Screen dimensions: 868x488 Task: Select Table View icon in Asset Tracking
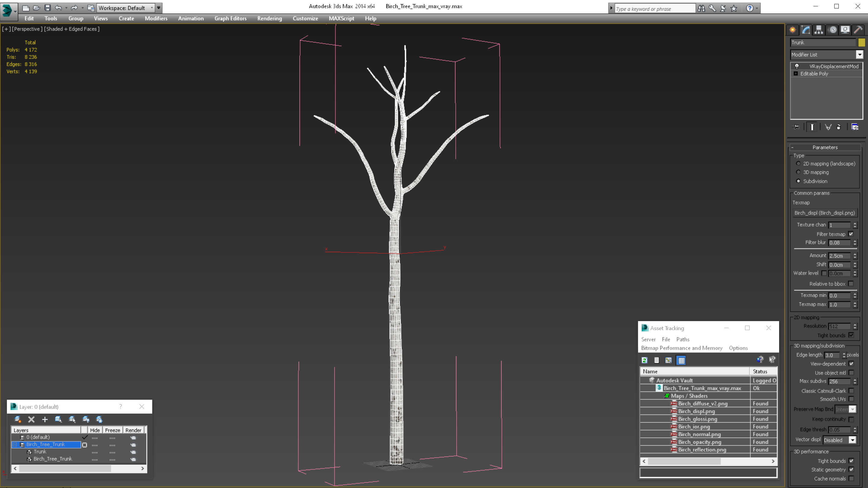click(x=681, y=360)
